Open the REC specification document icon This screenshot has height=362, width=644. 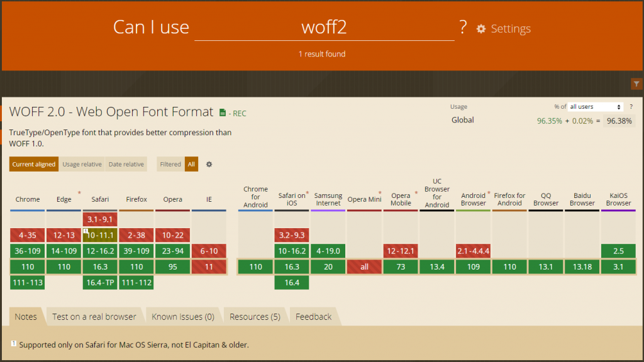click(x=223, y=113)
